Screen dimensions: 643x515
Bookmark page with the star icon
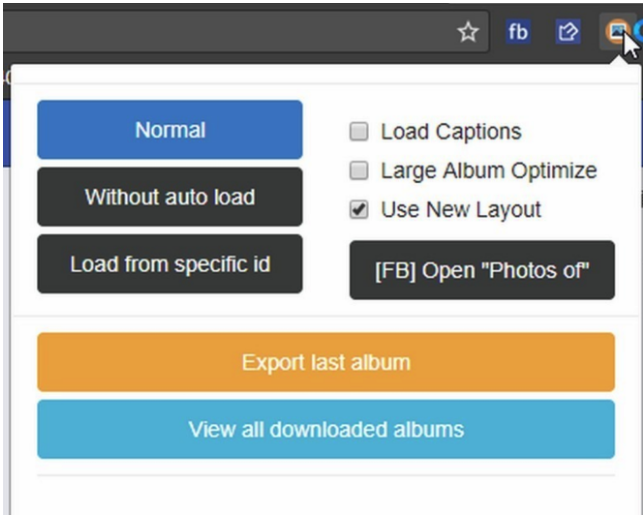(x=468, y=32)
